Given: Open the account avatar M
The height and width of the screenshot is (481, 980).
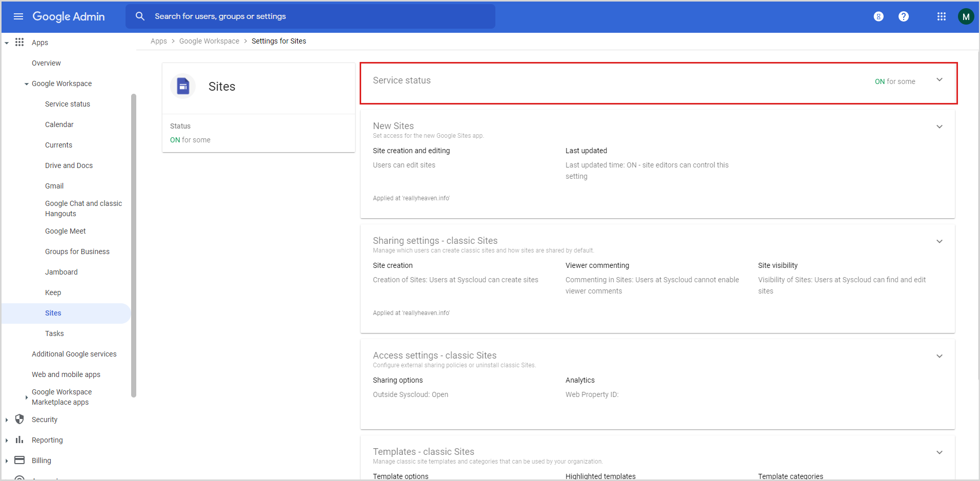Looking at the screenshot, I should (x=966, y=16).
